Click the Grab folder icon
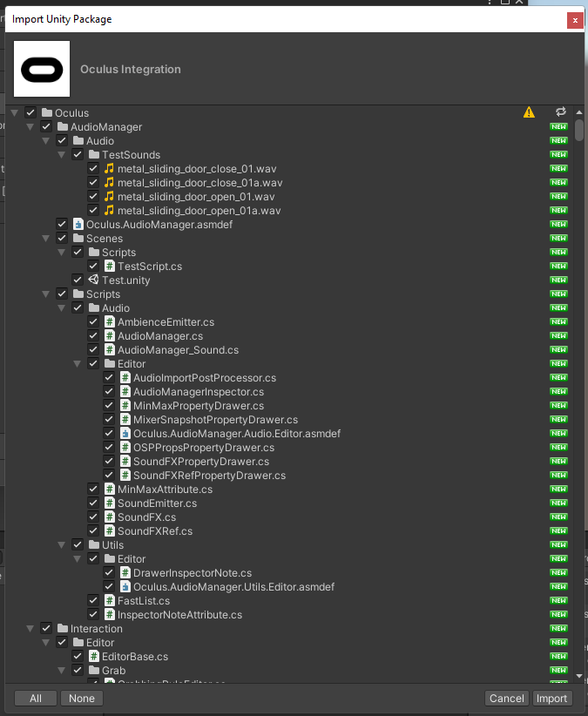 94,671
